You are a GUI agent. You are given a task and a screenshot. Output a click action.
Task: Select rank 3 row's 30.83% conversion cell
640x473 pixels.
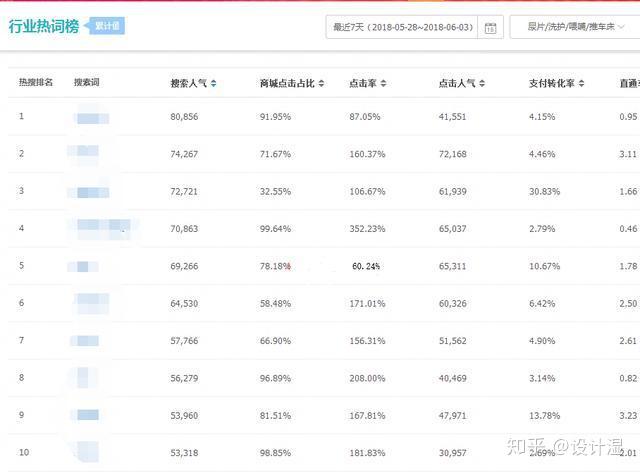point(548,191)
